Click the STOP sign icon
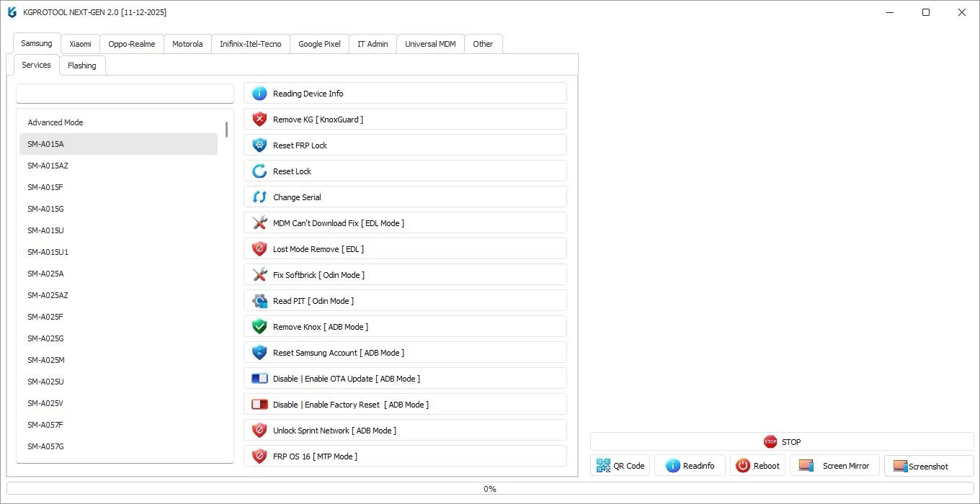The width and height of the screenshot is (980, 504). [x=770, y=442]
